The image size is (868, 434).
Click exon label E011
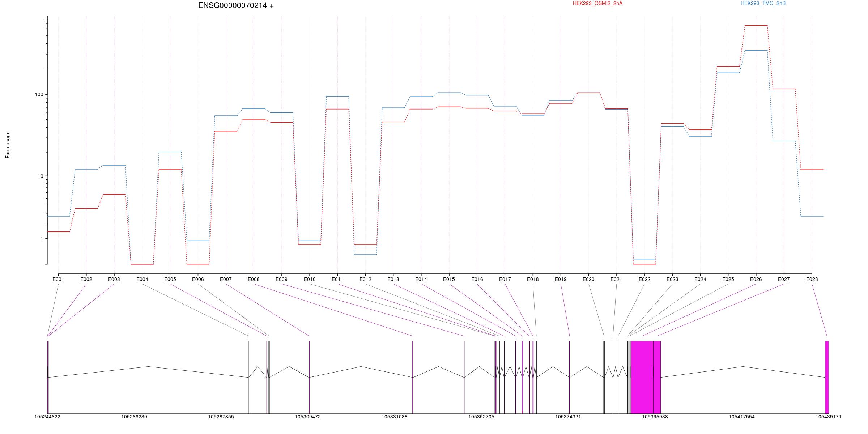click(x=337, y=279)
